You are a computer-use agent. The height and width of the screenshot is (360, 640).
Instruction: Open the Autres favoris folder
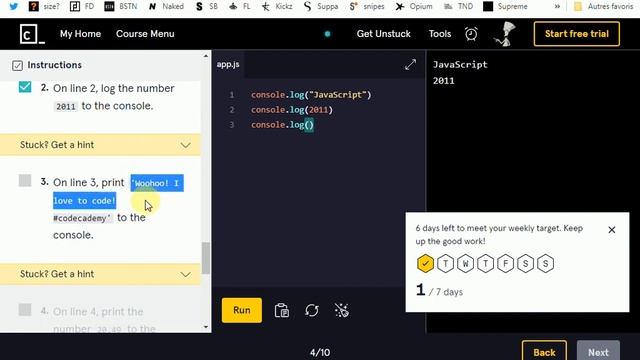point(603,6)
